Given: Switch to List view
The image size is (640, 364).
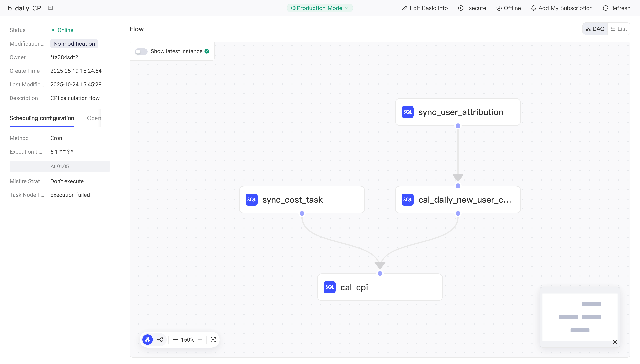Looking at the screenshot, I should (619, 29).
